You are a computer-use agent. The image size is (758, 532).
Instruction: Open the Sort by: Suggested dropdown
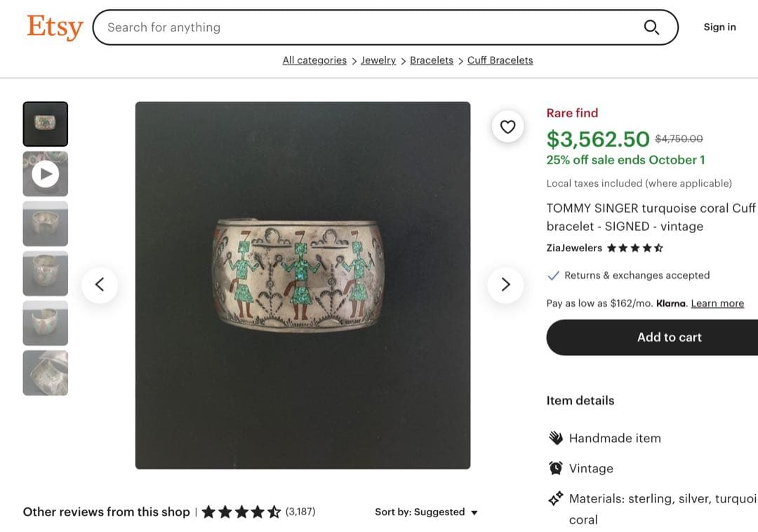[x=426, y=512]
